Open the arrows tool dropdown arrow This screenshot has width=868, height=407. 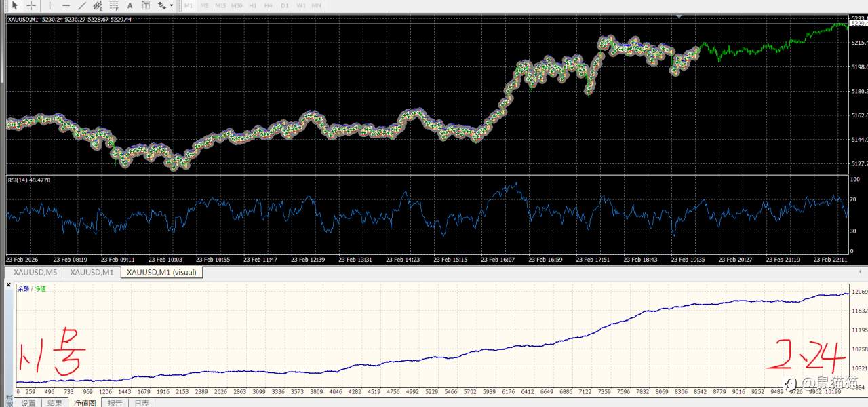click(172, 5)
